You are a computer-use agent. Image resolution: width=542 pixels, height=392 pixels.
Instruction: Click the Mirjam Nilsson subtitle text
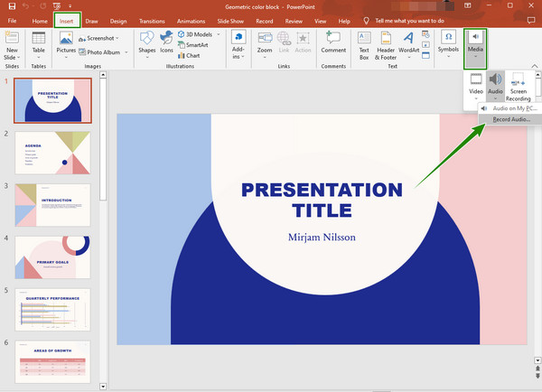322,238
